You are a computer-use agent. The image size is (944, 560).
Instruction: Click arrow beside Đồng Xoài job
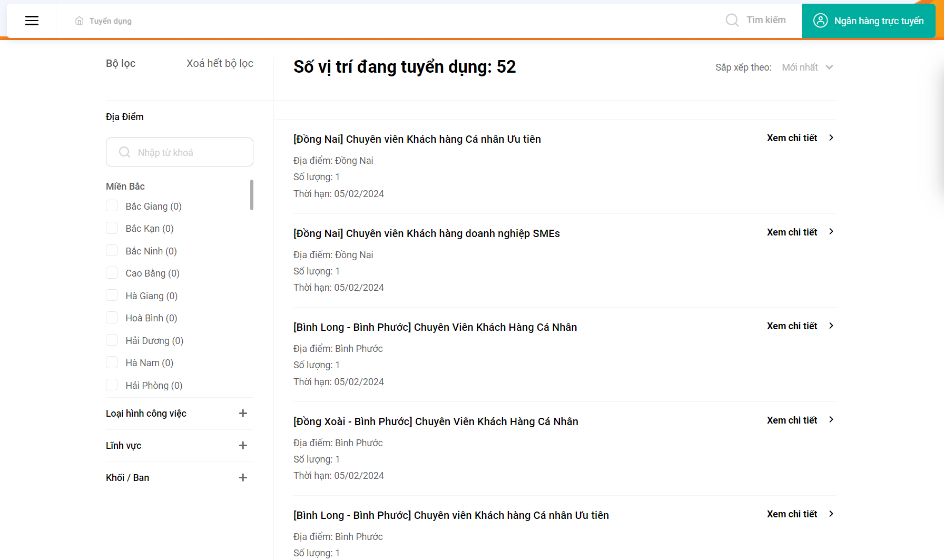tap(831, 420)
